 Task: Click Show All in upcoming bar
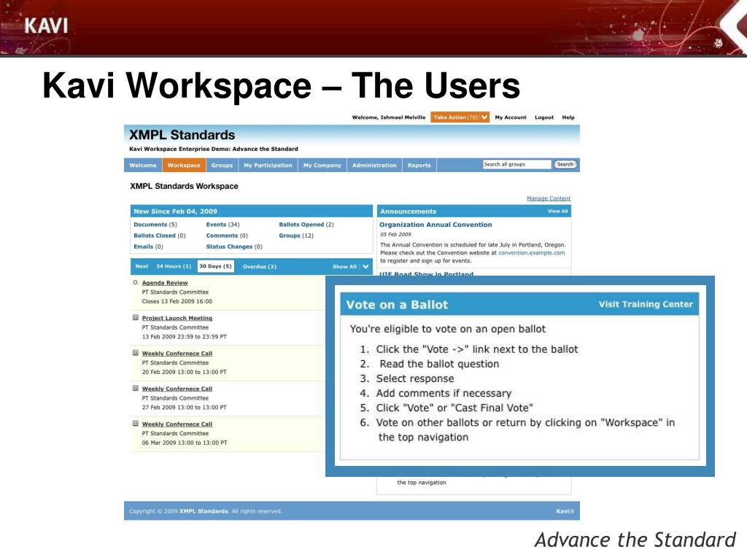point(344,266)
